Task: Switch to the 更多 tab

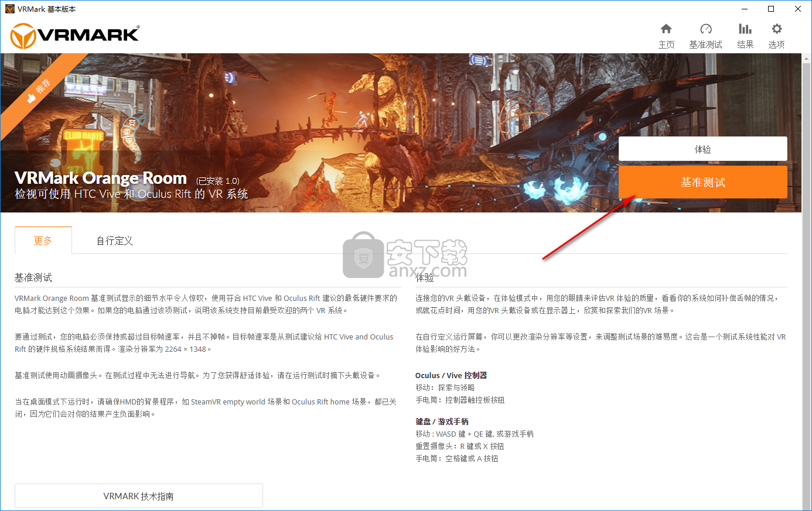Action: coord(43,241)
